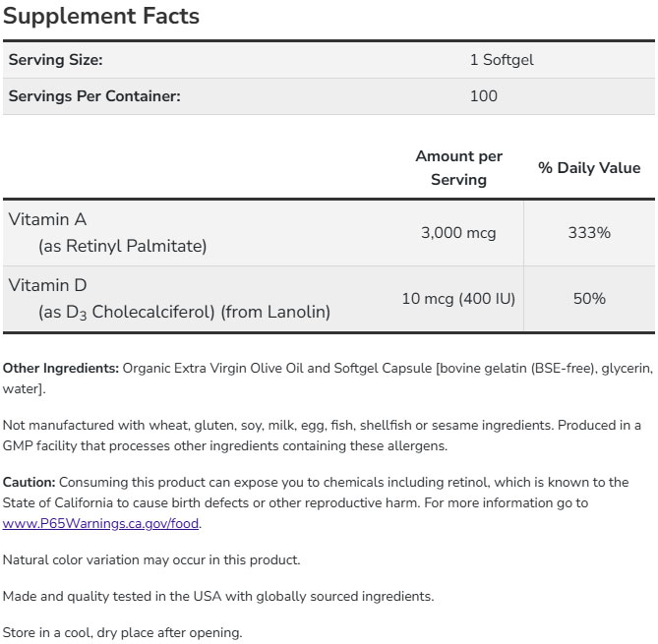The width and height of the screenshot is (658, 644).
Task: Click the Servings Per Container label
Action: (x=94, y=96)
